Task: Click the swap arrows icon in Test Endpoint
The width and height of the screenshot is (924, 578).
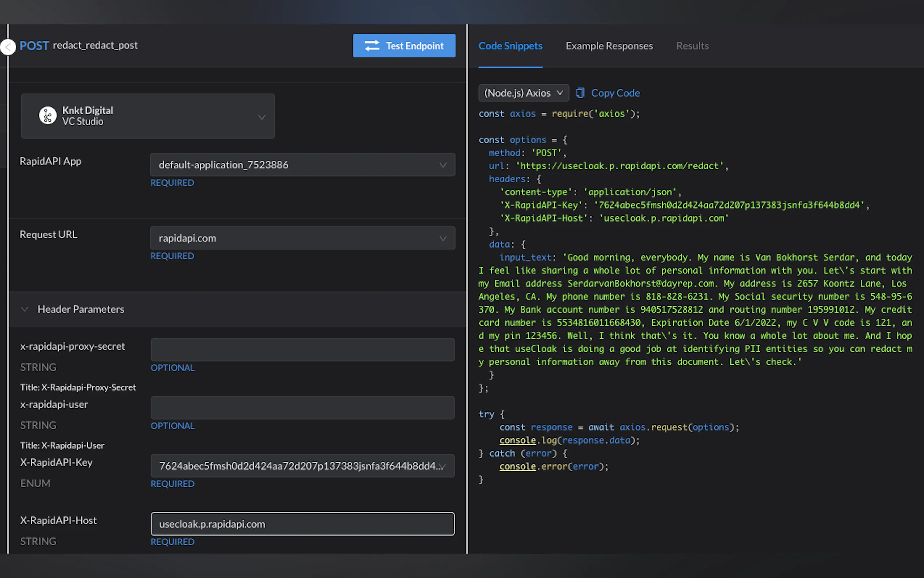Action: pos(372,46)
